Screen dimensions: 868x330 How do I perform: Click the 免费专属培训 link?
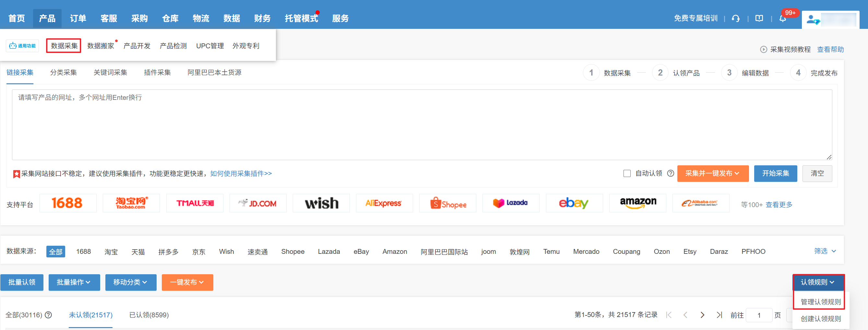(696, 18)
